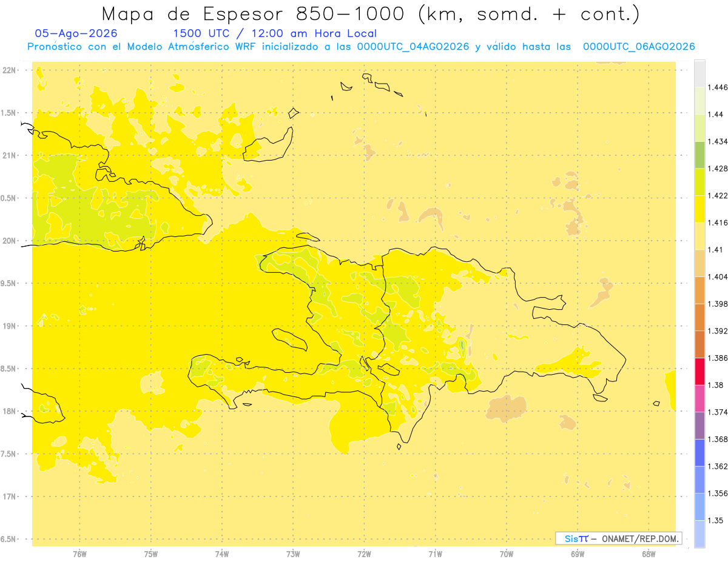Click the 69W longitude label
Screen dimensions: 728x562
(578, 554)
